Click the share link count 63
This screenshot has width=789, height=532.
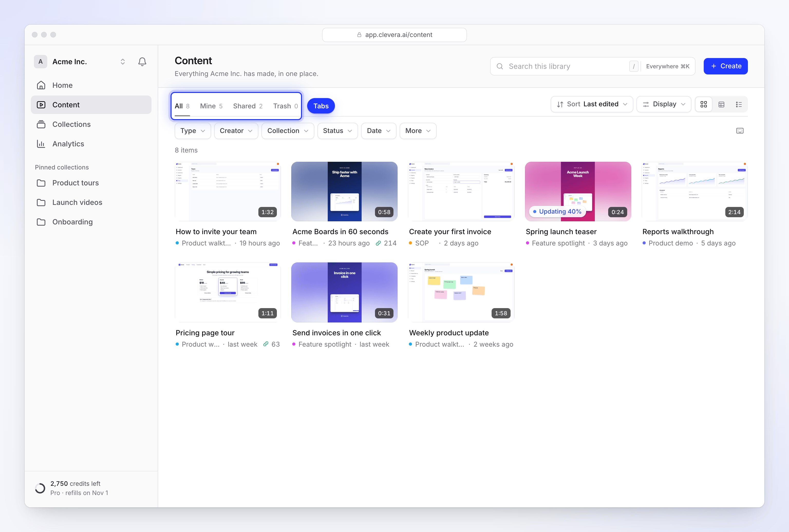(271, 344)
